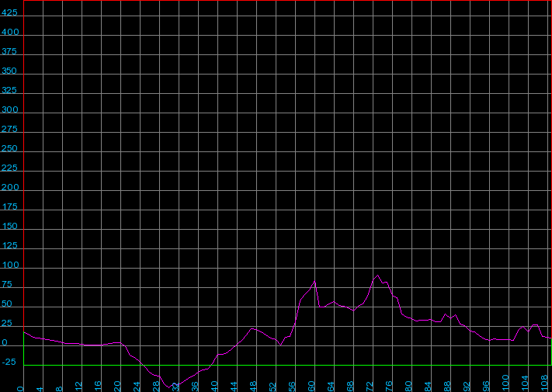Click the 75 value label
This screenshot has width=552, height=392.
(x=7, y=284)
